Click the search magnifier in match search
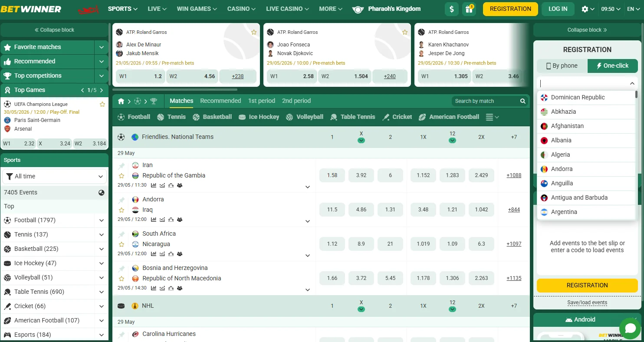Image resolution: width=644 pixels, height=342 pixels. click(522, 101)
